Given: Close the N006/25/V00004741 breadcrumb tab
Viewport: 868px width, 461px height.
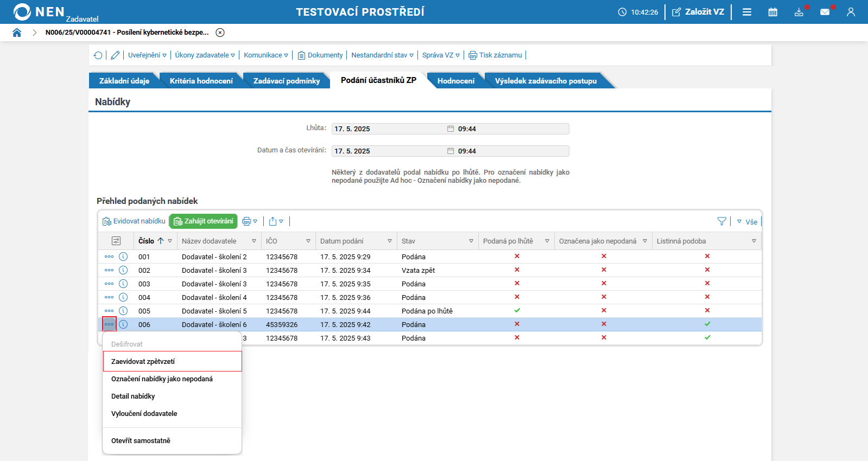Looking at the screenshot, I should 220,33.
